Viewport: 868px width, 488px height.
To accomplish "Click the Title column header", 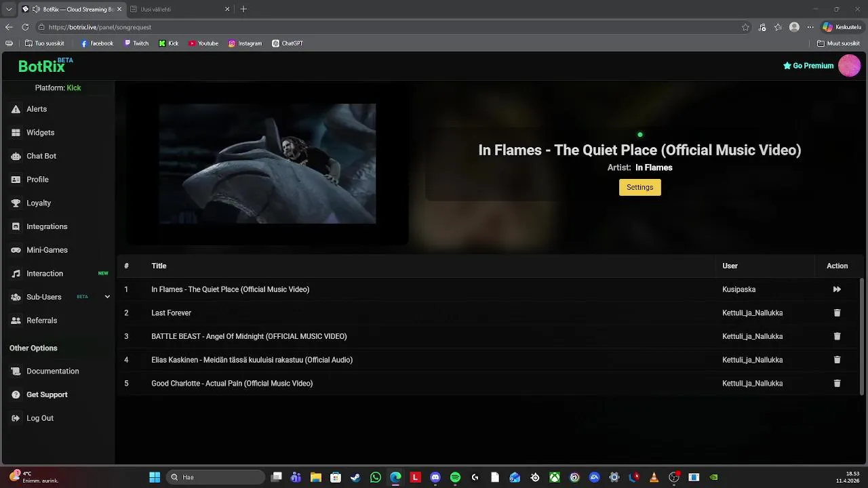I will (x=159, y=266).
